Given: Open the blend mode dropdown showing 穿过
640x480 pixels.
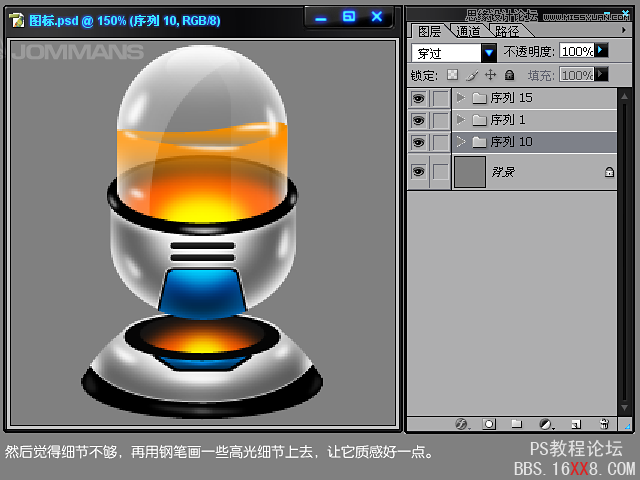Looking at the screenshot, I should point(489,52).
